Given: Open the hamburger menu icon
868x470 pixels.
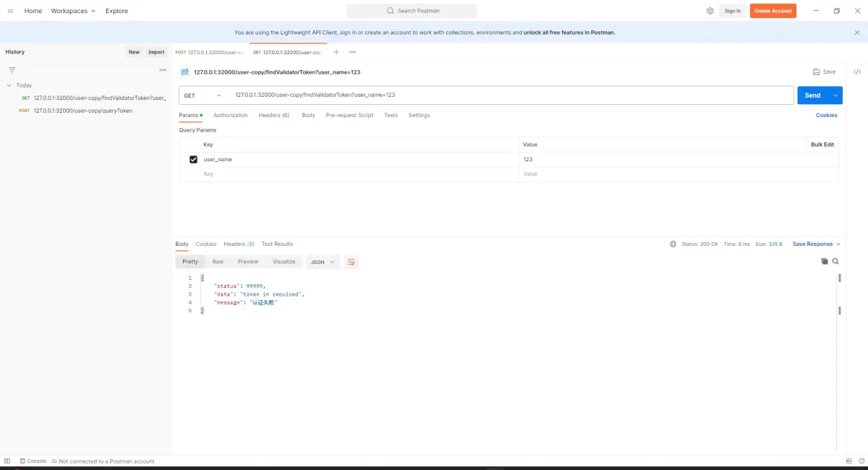Looking at the screenshot, I should point(10,11).
